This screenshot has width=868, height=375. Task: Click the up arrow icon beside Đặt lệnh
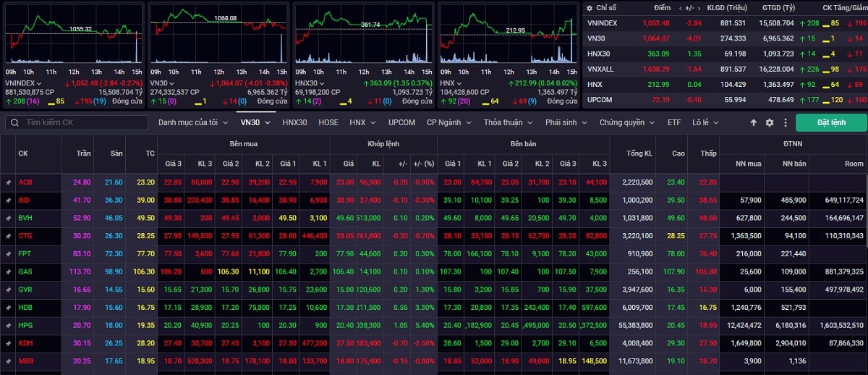coord(754,122)
